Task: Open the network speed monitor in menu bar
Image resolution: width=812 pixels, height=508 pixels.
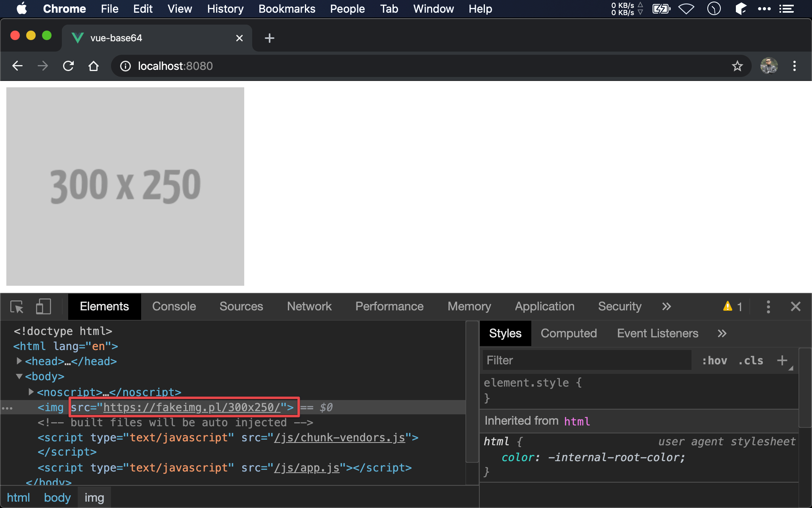Action: [627, 9]
